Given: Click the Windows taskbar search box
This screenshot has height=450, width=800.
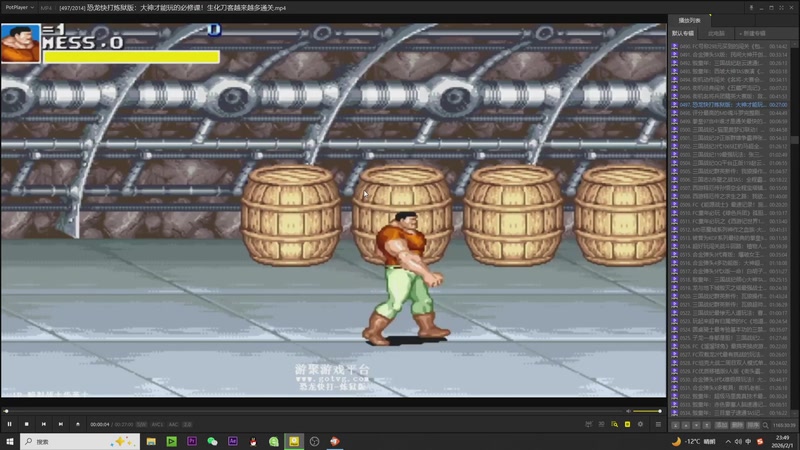Looking at the screenshot, I should pyautogui.click(x=80, y=441).
